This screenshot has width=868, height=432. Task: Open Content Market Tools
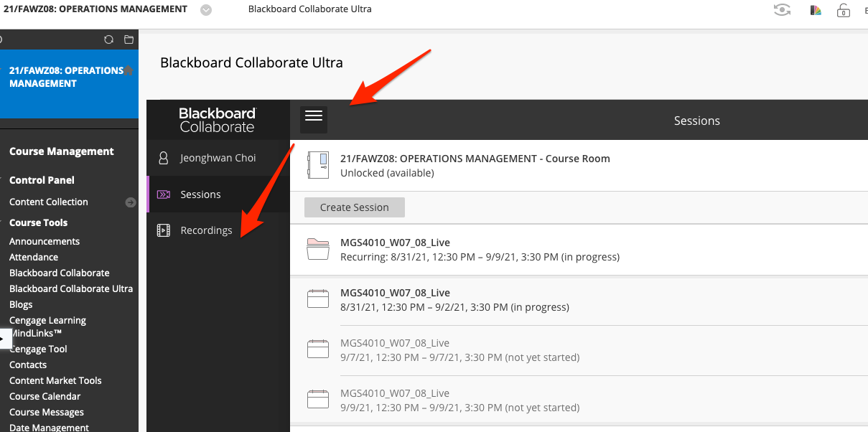(x=55, y=381)
